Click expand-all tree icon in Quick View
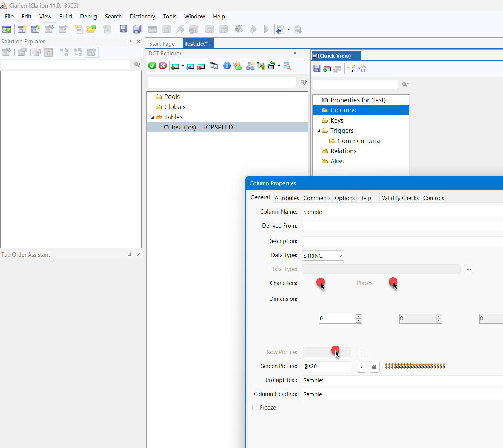The width and height of the screenshot is (503, 448). (x=351, y=68)
